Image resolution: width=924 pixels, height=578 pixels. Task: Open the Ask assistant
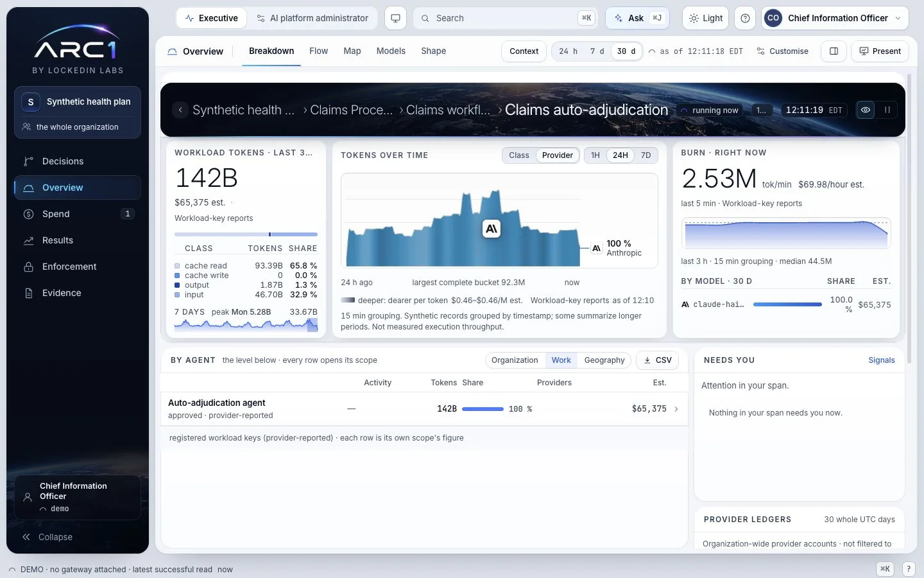click(x=637, y=18)
